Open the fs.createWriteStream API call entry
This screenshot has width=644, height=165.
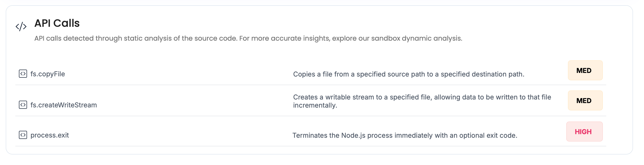(x=63, y=105)
